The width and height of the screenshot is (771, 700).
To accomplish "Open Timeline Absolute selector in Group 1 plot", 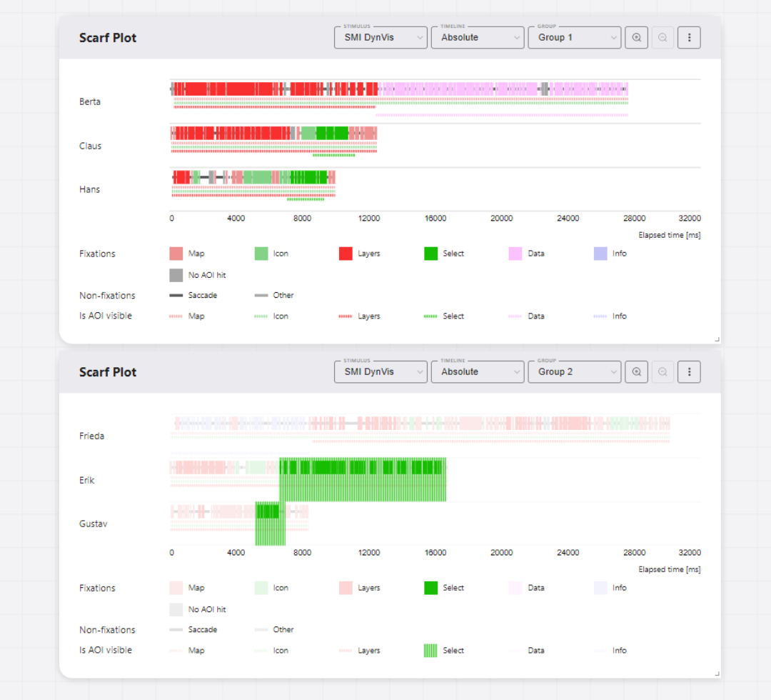I will pyautogui.click(x=478, y=38).
